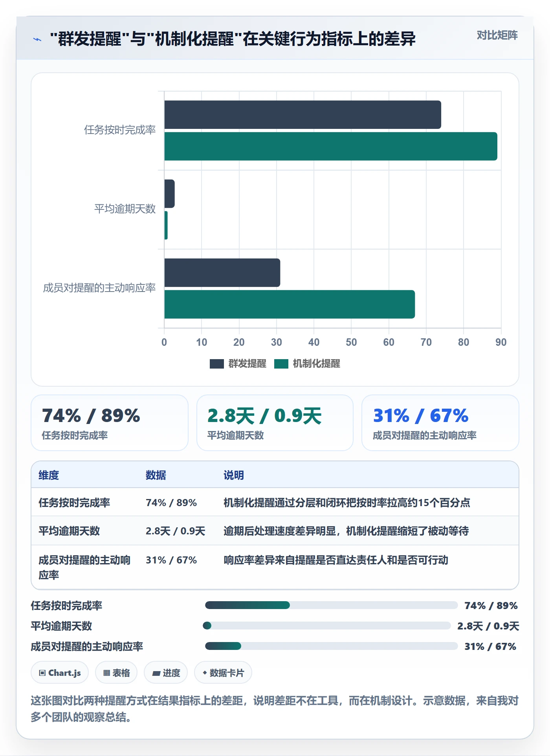The height and width of the screenshot is (756, 550).
Task: Click the 数据卡片 tag chip
Action: pos(223,673)
